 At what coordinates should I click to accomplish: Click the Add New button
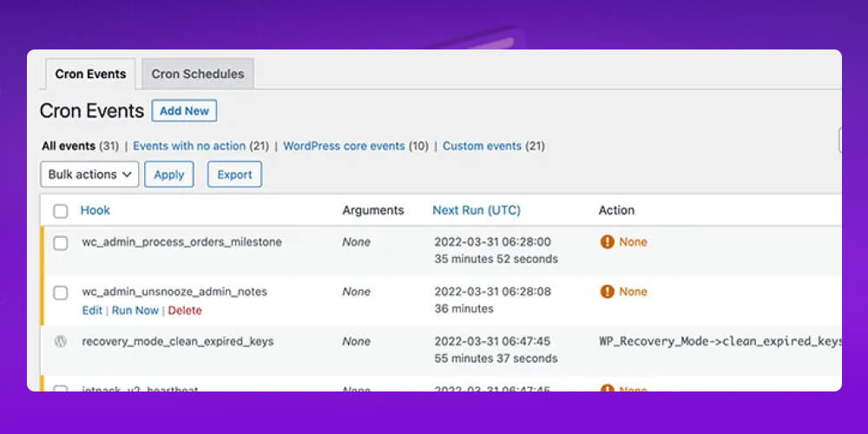(184, 111)
